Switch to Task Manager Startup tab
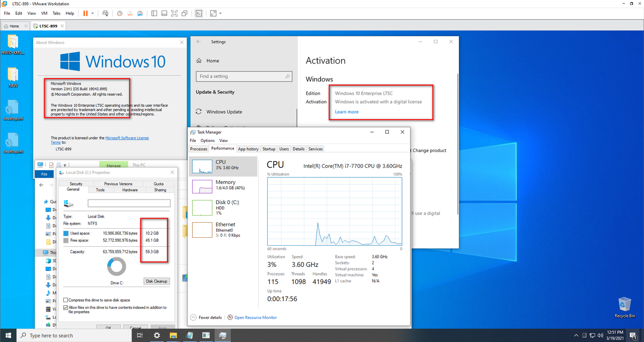644x342 pixels. (x=269, y=149)
